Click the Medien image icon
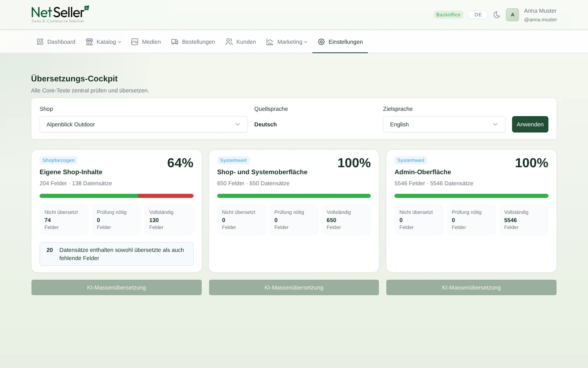 [135, 42]
